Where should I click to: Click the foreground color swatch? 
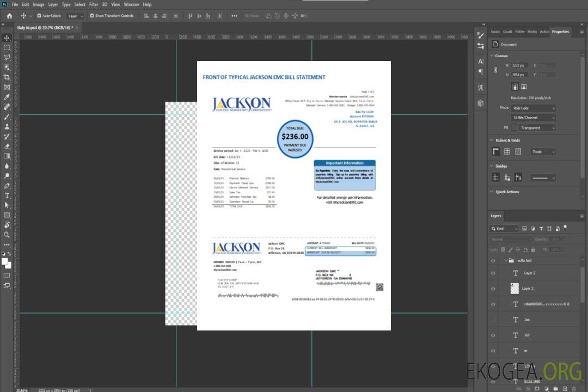(x=5, y=262)
